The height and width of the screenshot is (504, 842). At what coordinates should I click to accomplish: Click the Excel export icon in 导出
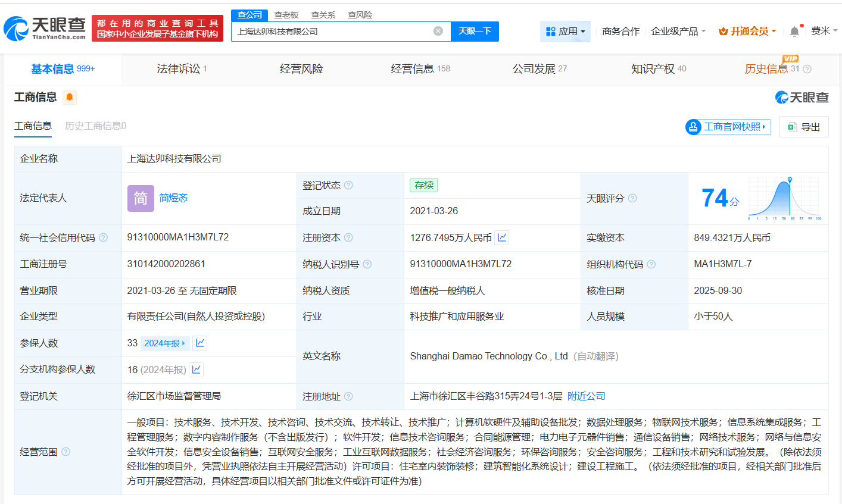click(792, 126)
